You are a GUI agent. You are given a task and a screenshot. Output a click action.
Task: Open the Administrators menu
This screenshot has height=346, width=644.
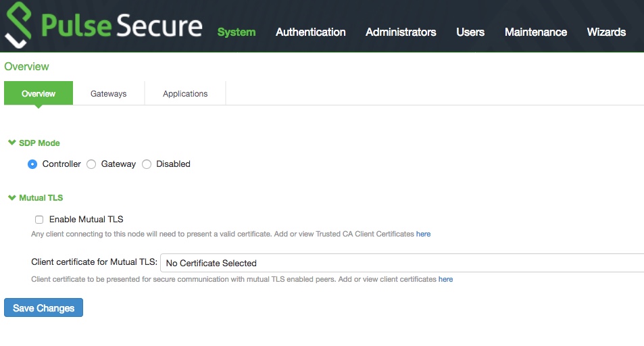tap(401, 32)
